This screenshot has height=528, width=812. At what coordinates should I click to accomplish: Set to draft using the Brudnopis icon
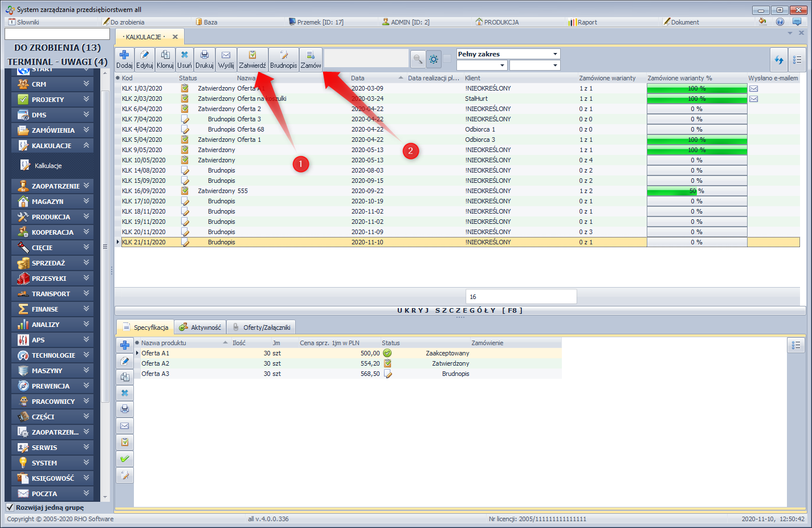click(283, 59)
